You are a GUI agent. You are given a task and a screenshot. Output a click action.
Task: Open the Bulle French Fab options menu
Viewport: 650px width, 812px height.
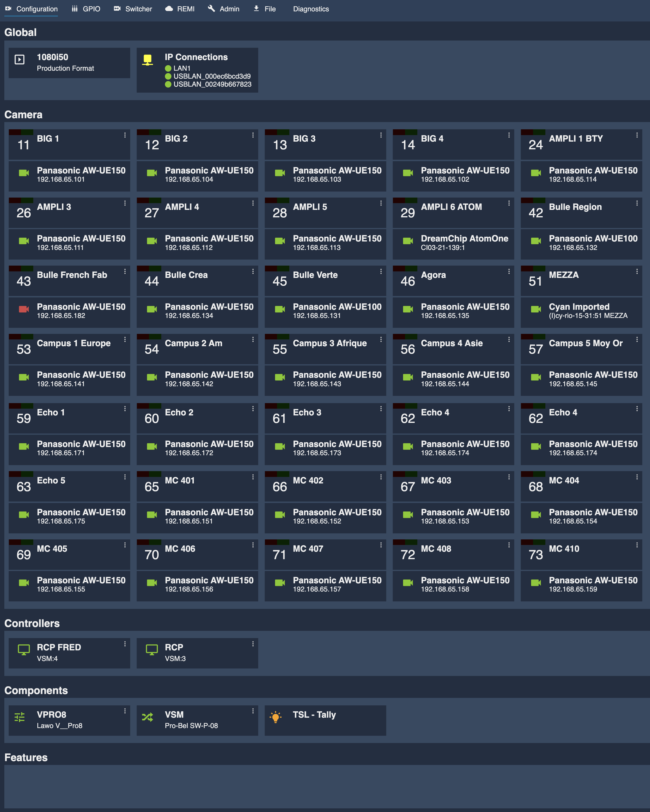pos(125,271)
